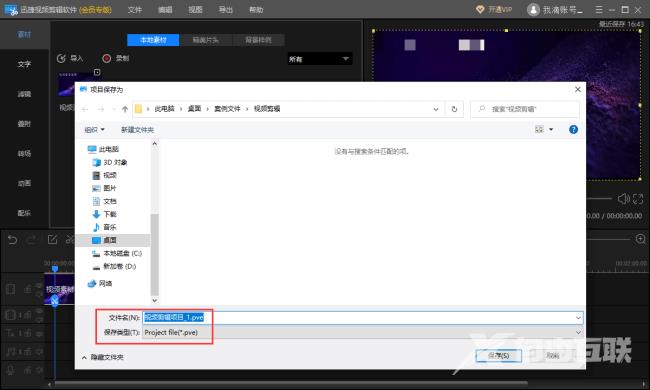The image size is (650, 390).
Task: Expand the address bar history chevron
Action: (x=436, y=109)
